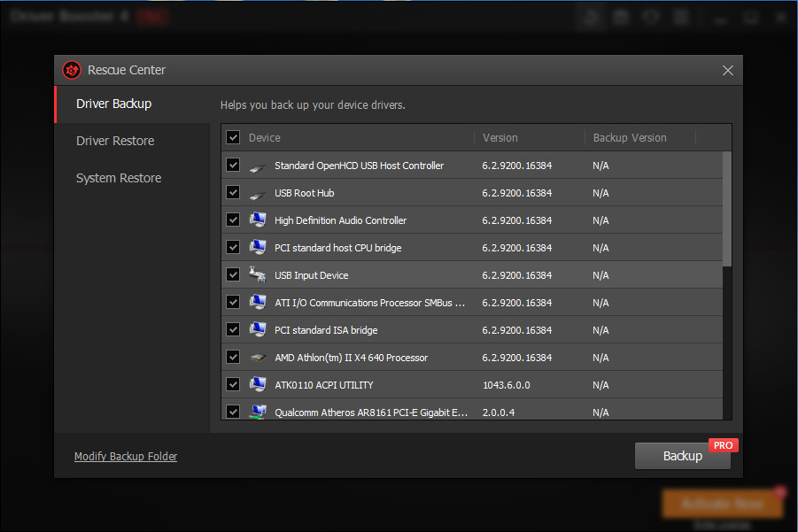Click the feedback heart icon in the title bar
This screenshot has height=532, width=798.
[x=650, y=16]
